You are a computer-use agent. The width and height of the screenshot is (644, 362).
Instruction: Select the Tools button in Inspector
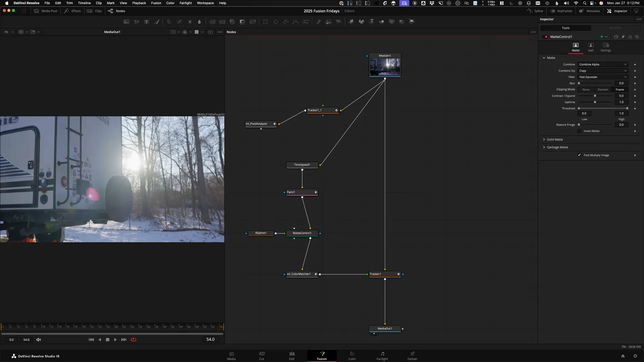(x=566, y=28)
